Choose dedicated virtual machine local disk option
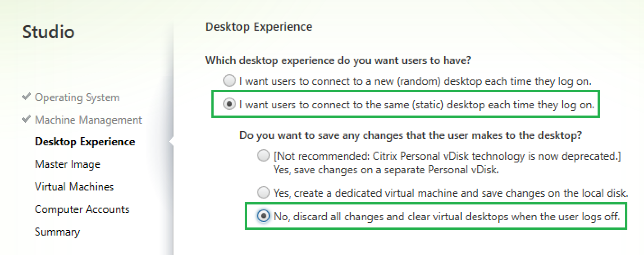Viewport: 644px width, 255px height. 263,193
